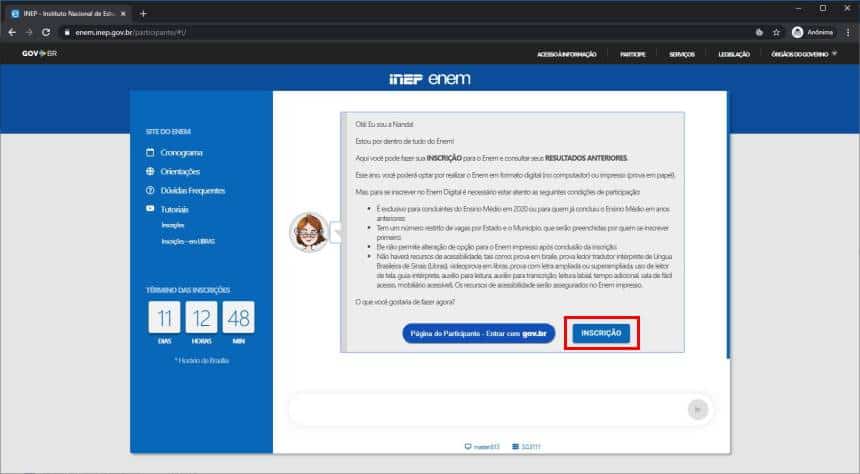860x474 pixels.
Task: Open the Chrome three-dot menu
Action: tap(848, 32)
